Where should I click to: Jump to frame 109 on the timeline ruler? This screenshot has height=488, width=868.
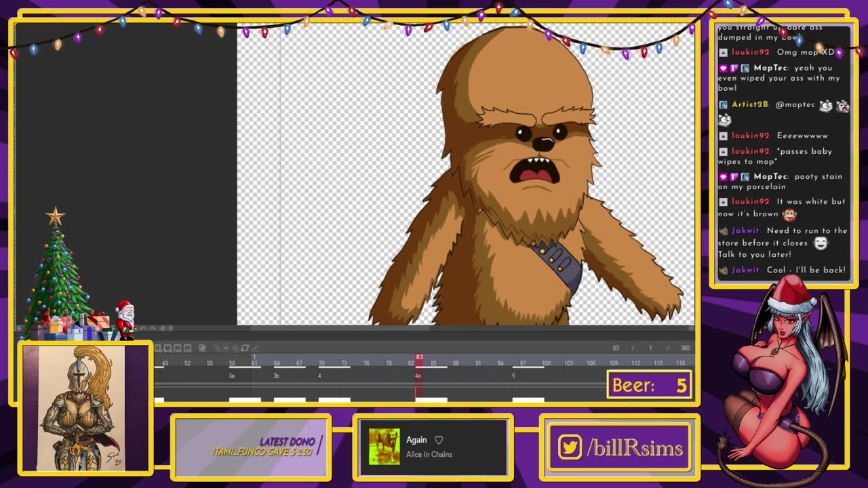tap(613, 364)
